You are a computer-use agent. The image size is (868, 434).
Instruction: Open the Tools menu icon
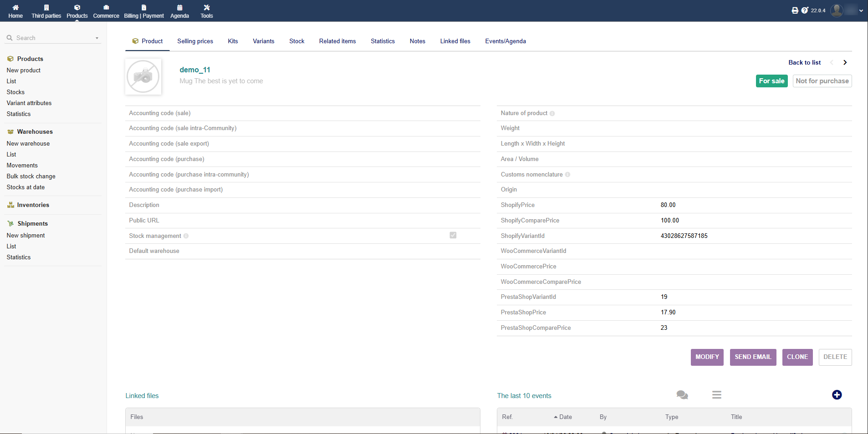tap(206, 8)
